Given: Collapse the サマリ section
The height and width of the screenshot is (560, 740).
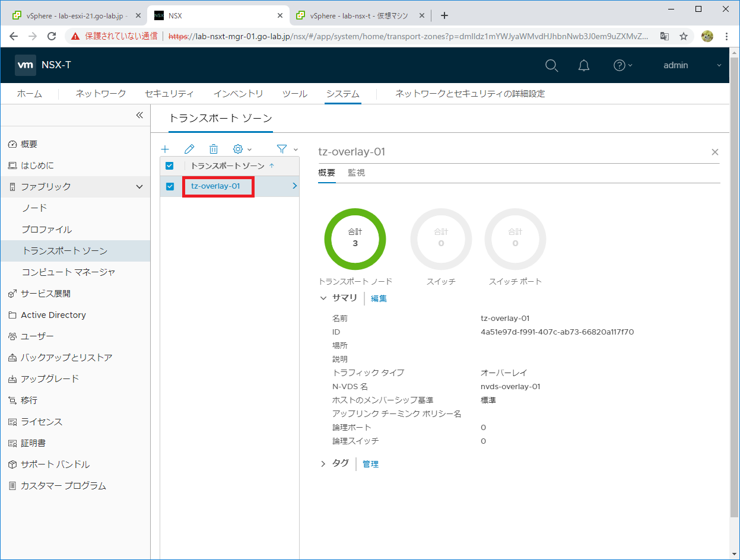Looking at the screenshot, I should click(323, 298).
